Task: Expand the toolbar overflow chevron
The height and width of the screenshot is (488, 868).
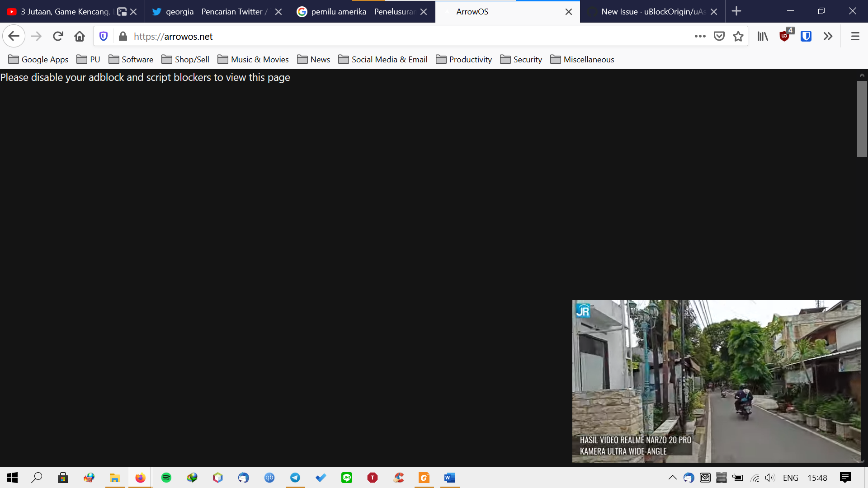Action: pos(828,36)
